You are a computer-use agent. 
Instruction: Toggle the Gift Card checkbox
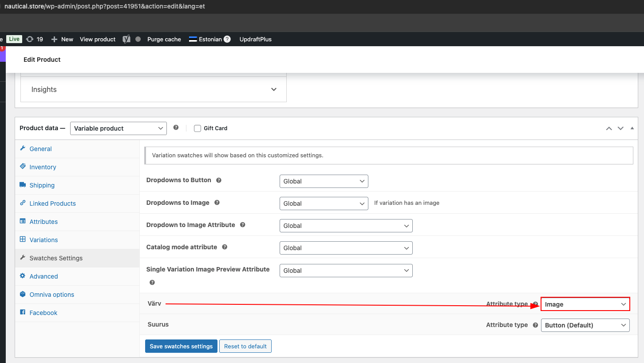198,128
